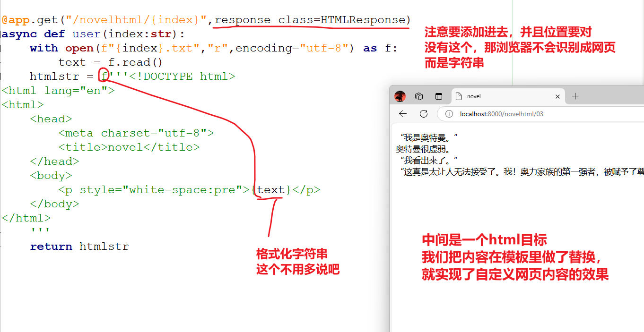Click the line "我看出来了。" in the browser

point(429,161)
